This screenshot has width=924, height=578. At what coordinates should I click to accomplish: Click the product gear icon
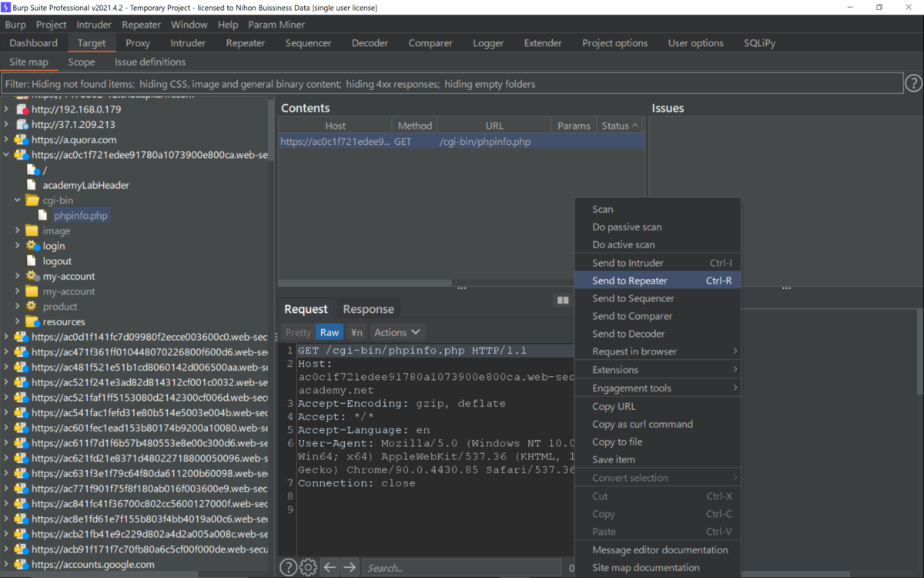32,306
